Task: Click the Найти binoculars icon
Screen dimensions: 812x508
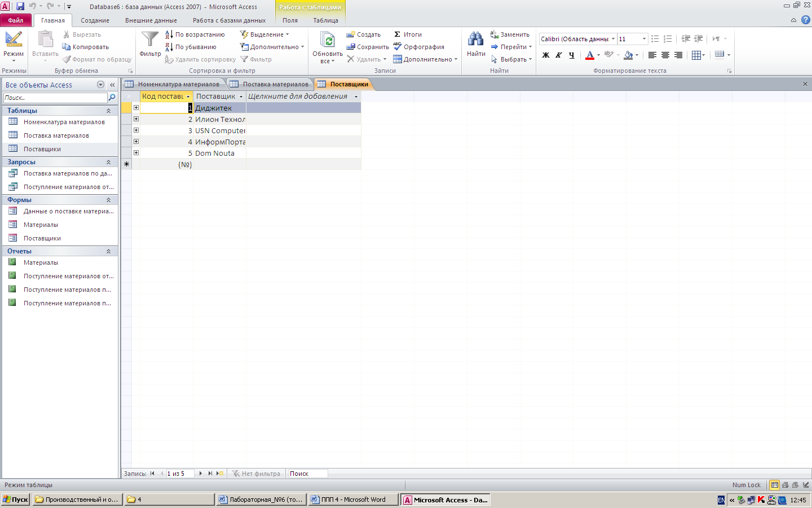Action: 476,39
